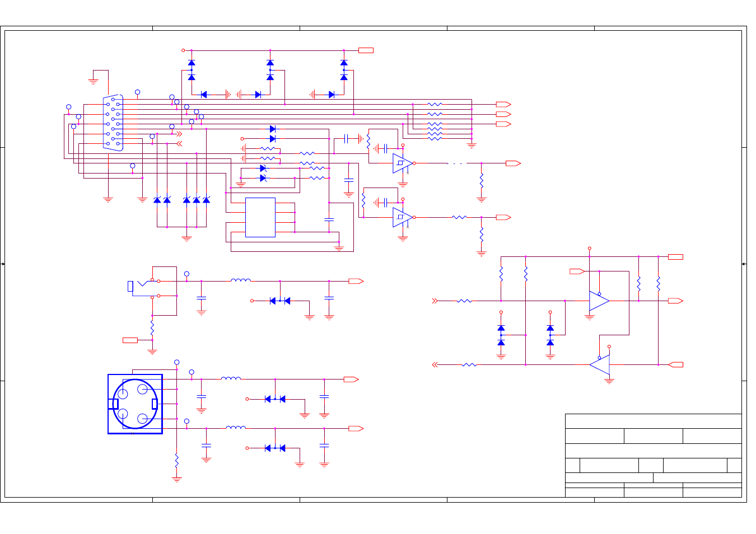Select the phone jack connector symbol
This screenshot has width=756, height=534.
pos(144,287)
